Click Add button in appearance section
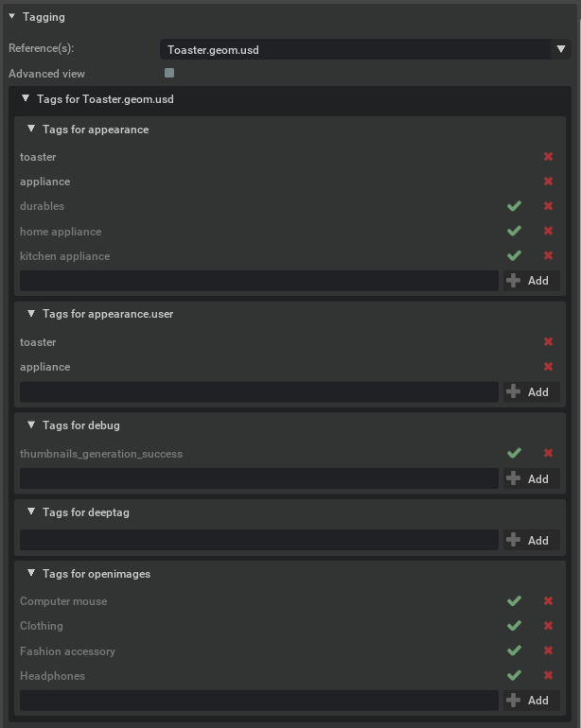The image size is (581, 728). 528,281
